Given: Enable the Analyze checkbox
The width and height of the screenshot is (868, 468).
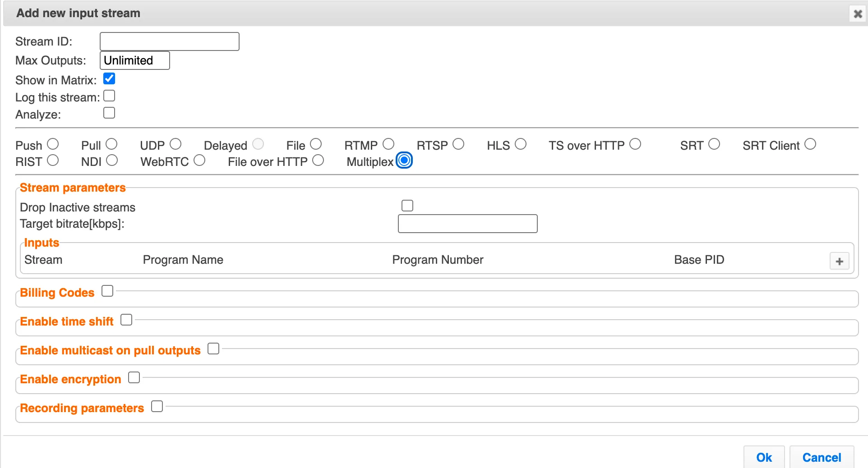Looking at the screenshot, I should 109,113.
